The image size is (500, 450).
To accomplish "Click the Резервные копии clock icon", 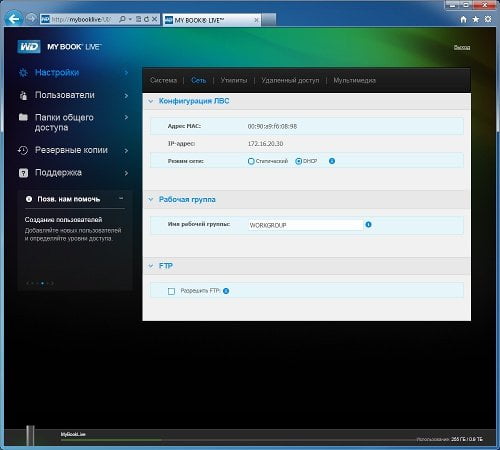I will tap(23, 150).
